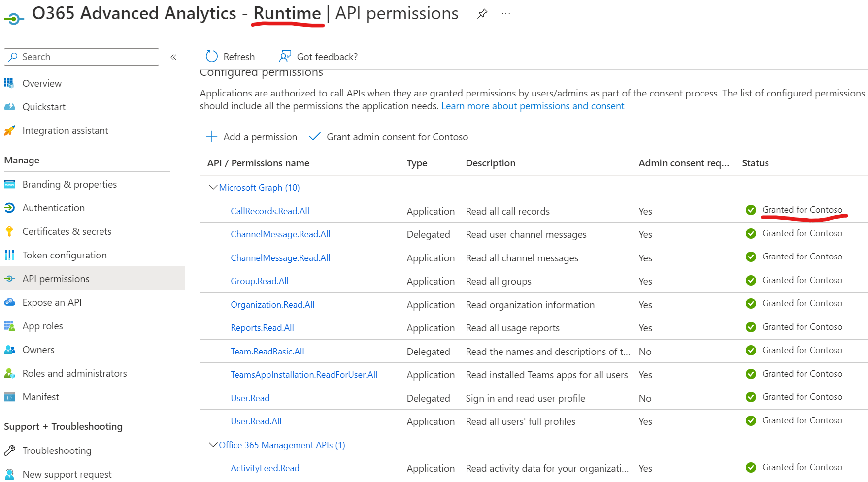The image size is (868, 482).
Task: Click the checkmark icon for Grant admin consent
Action: [314, 136]
